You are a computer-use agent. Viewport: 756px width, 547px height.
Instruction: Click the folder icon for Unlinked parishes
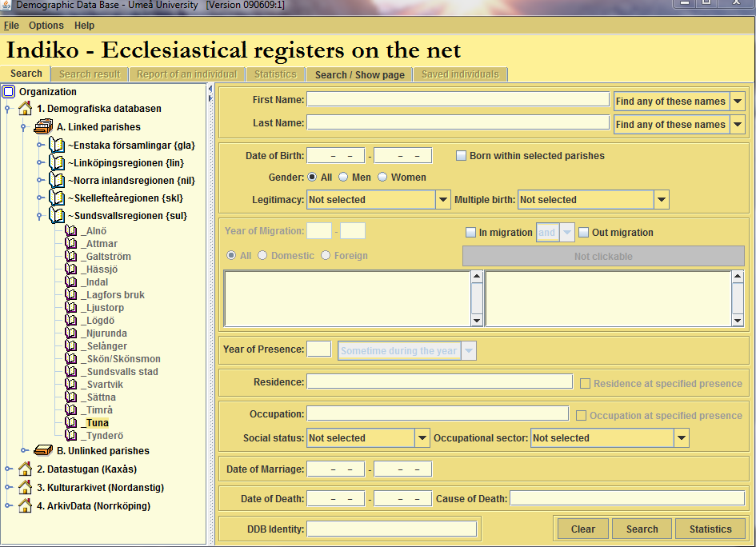tap(43, 450)
